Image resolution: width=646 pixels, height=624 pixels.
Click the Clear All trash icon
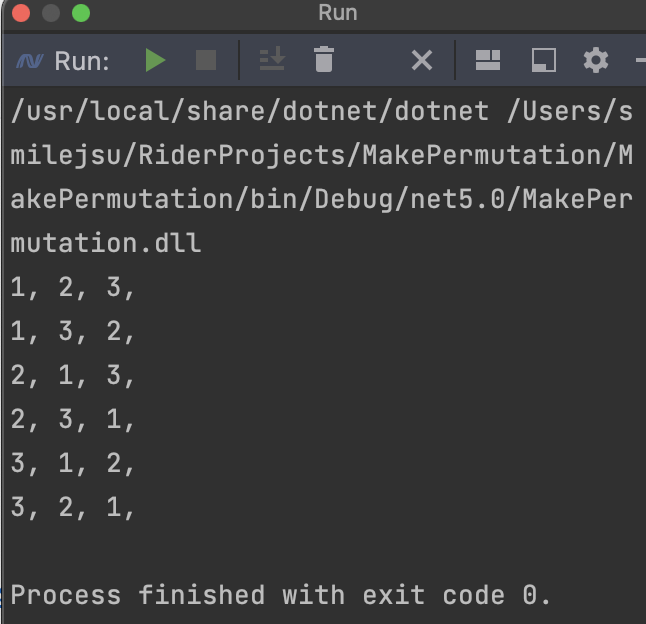coord(324,59)
